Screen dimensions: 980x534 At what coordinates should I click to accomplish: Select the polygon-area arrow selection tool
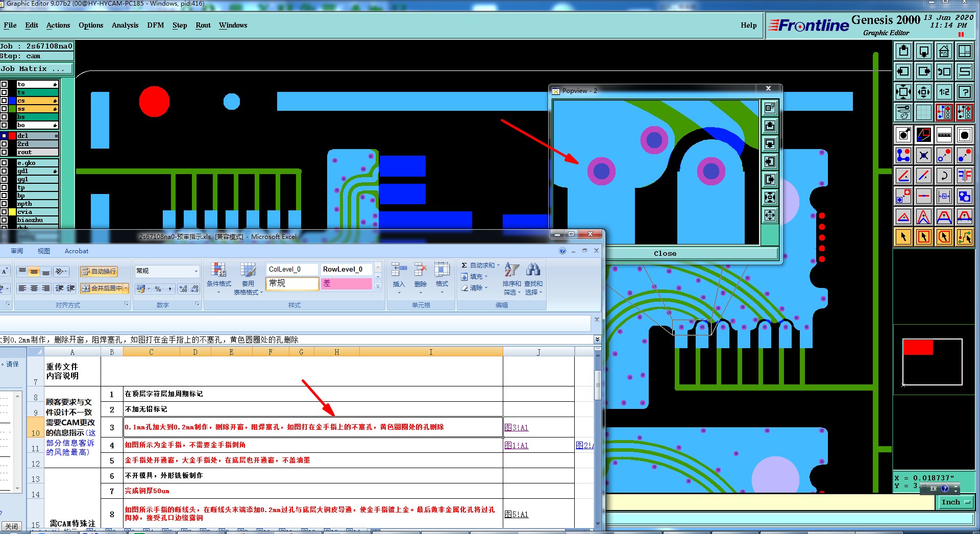944,237
